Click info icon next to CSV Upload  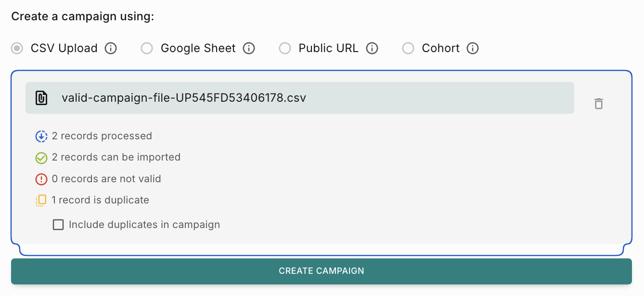coord(111,48)
